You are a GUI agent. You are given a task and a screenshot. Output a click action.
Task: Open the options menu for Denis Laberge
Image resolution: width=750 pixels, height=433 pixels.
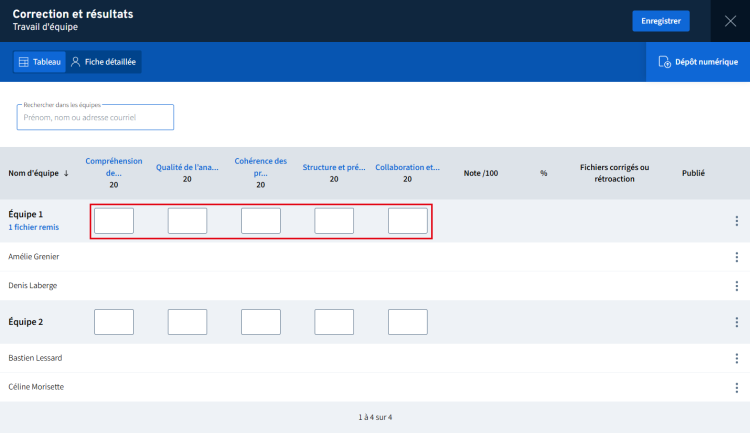click(x=736, y=286)
